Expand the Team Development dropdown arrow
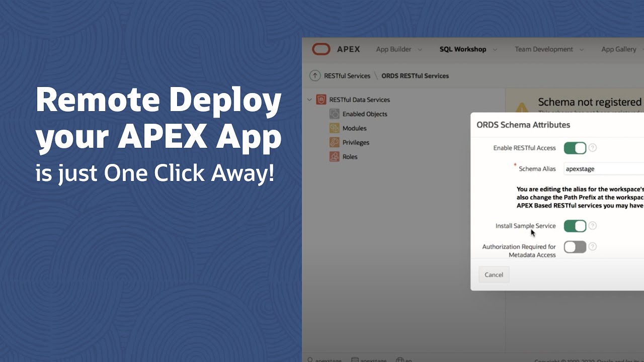Screen dimensions: 644x362 tap(582, 49)
